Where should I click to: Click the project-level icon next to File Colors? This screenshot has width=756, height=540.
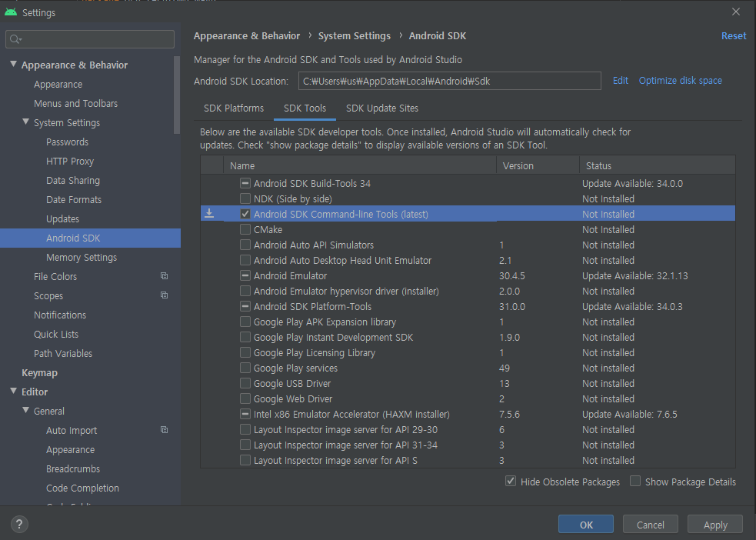(x=164, y=276)
